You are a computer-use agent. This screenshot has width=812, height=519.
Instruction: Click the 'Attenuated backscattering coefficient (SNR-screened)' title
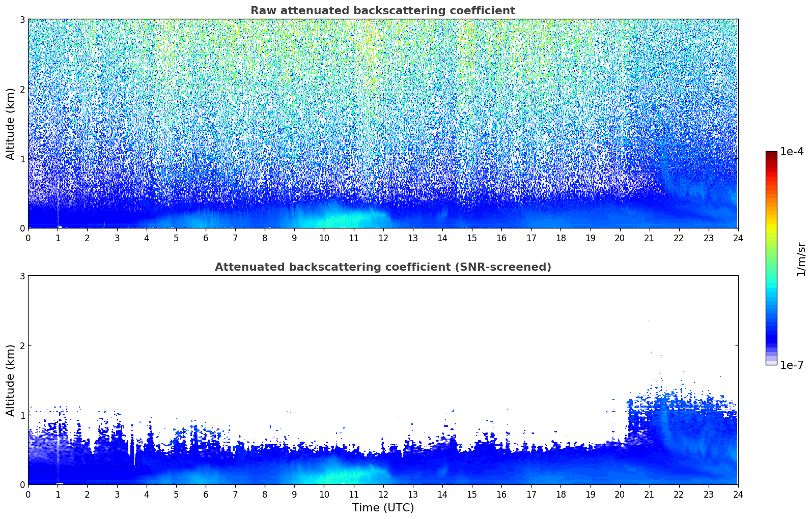pos(383,267)
